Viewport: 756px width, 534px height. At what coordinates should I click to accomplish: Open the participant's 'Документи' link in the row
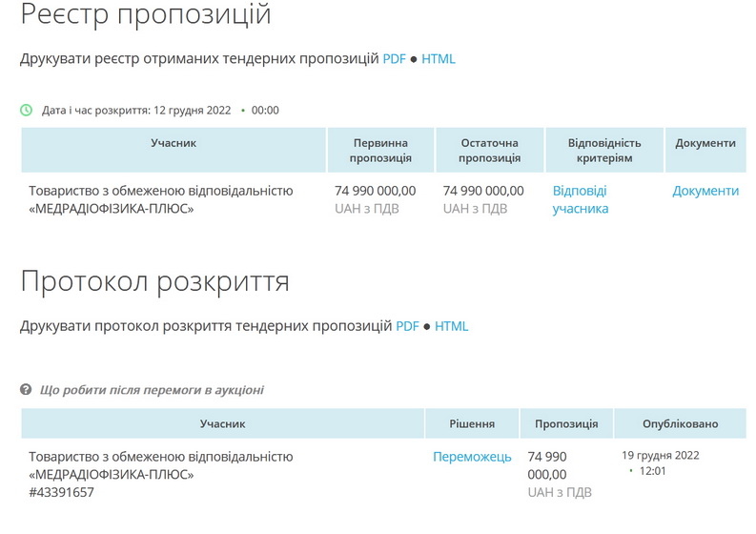(705, 191)
